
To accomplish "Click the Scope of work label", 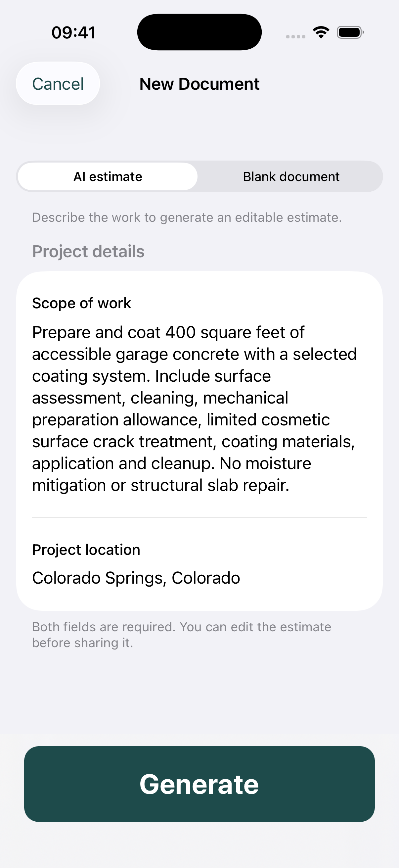I will coord(81,303).
